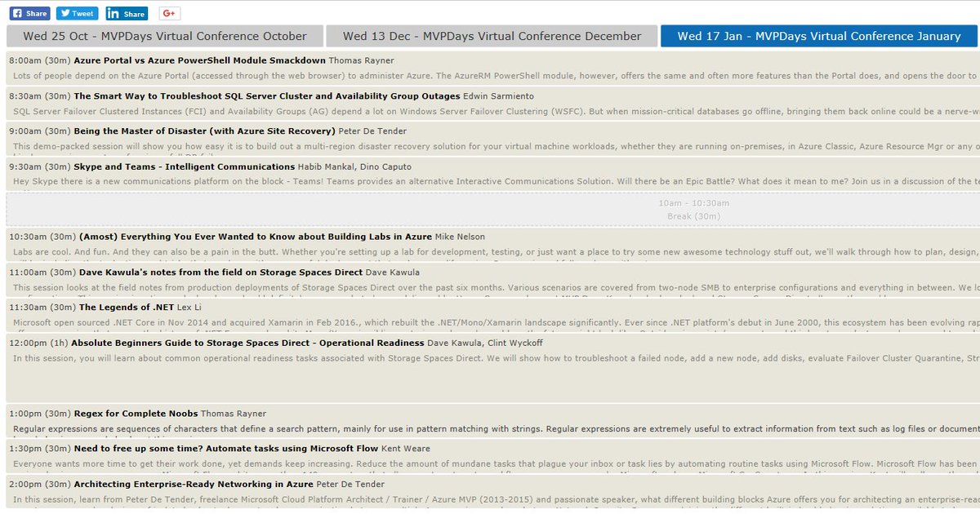Image resolution: width=980 pixels, height=514 pixels.
Task: Click description starting 'Hey Skype there is a new'
Action: click(497, 181)
